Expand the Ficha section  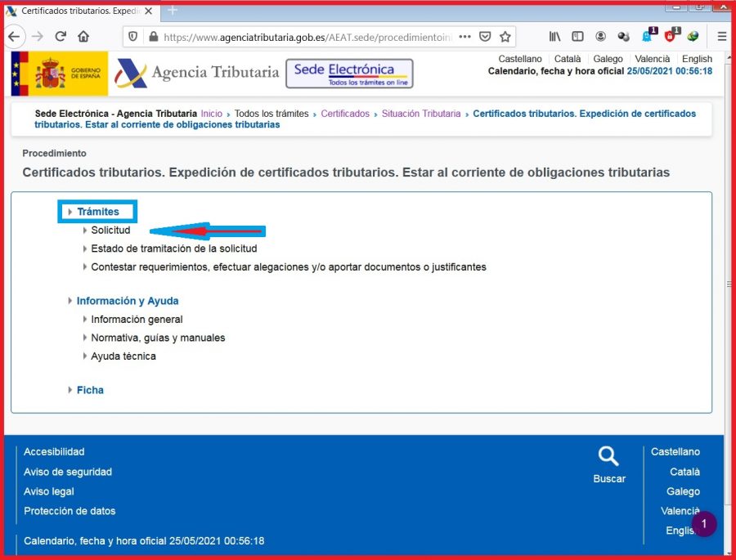90,390
